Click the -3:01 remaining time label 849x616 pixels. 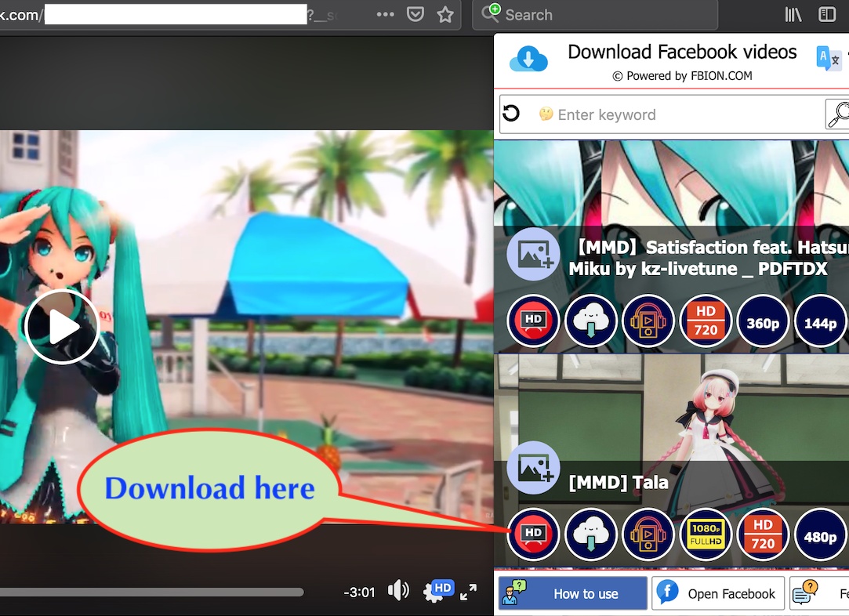coord(359,592)
